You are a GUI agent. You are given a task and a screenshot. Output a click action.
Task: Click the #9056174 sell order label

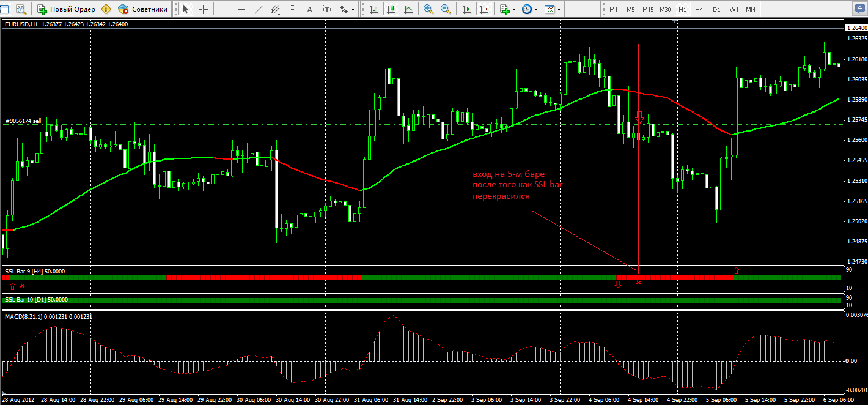point(23,121)
